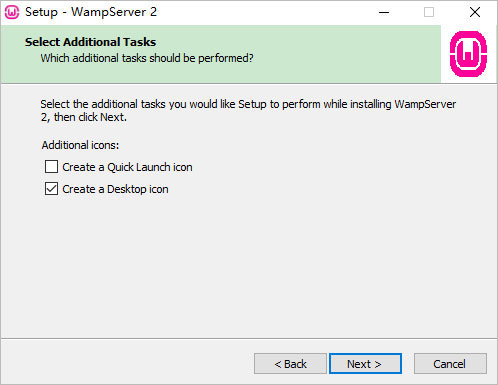498x385 pixels.
Task: Go back with the '< Back' button
Action: [x=290, y=364]
